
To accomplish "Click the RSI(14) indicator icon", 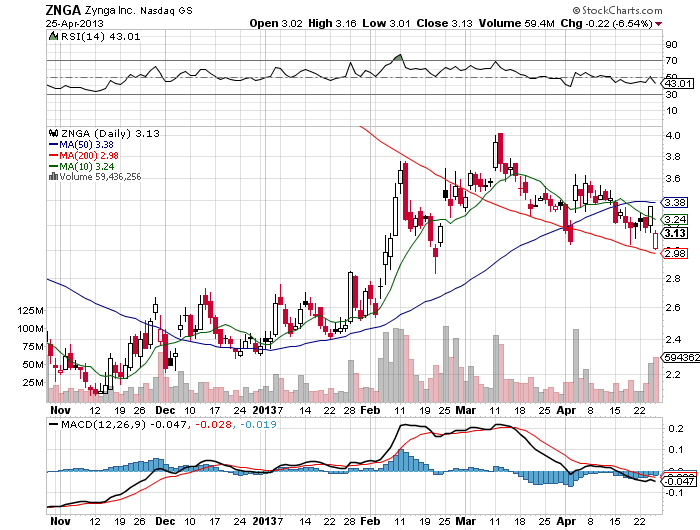I will tap(54, 36).
